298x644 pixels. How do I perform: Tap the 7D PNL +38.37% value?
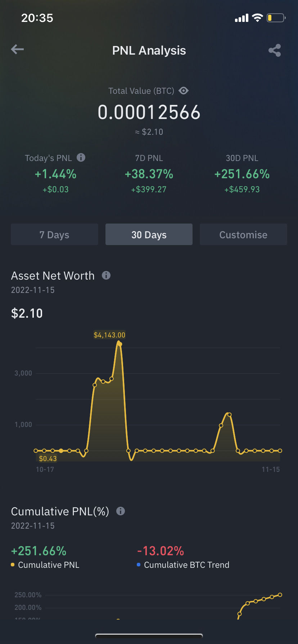pos(149,174)
